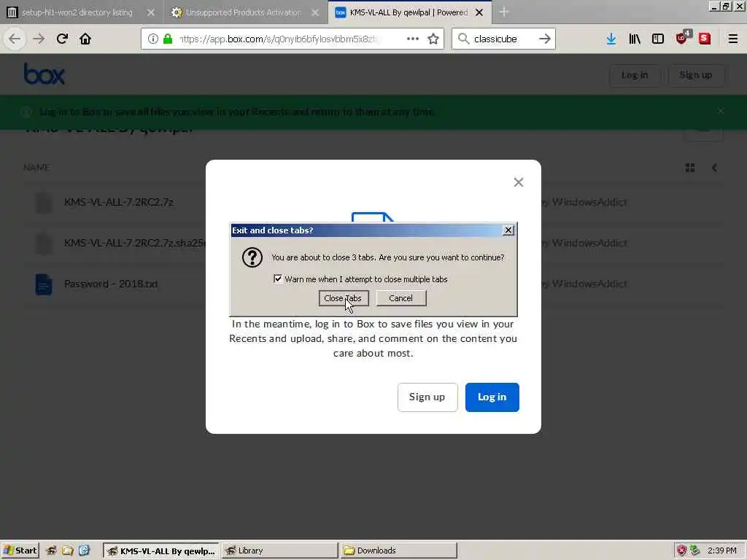Switch to Downloads folder taskbar window

[x=398, y=551]
